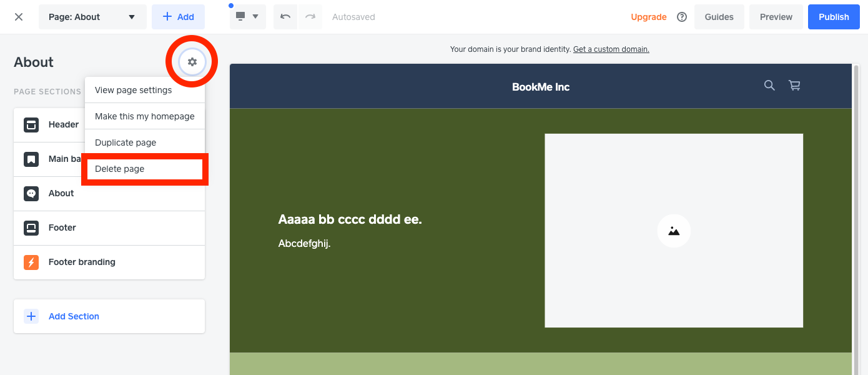The image size is (868, 375).
Task: Click the Header section icon
Action: pos(31,124)
